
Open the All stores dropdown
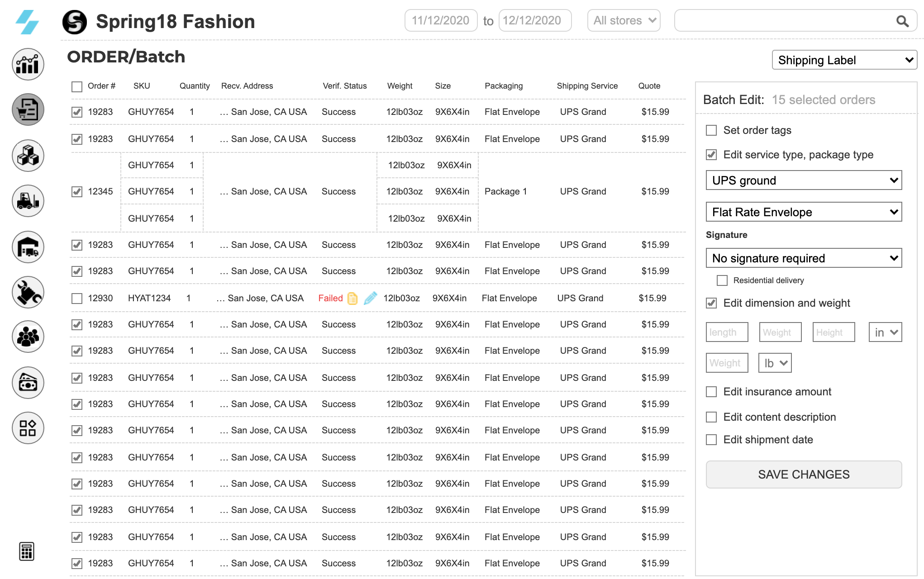click(x=624, y=21)
